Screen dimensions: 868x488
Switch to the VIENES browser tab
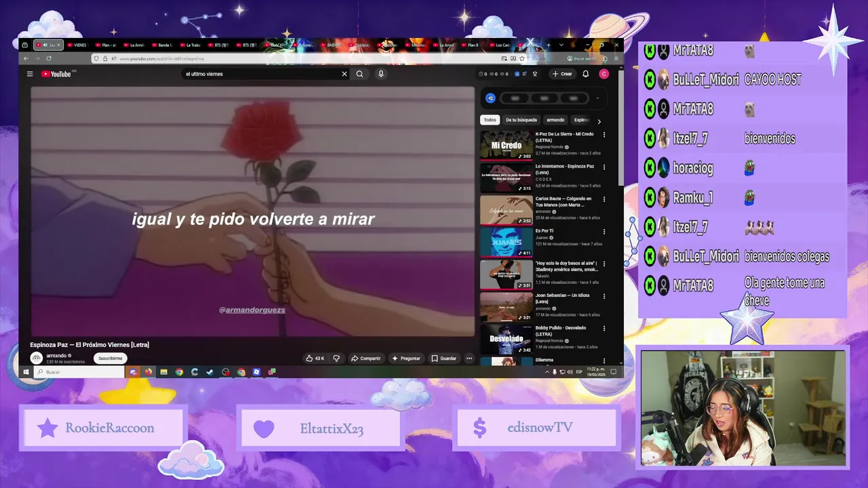point(79,45)
